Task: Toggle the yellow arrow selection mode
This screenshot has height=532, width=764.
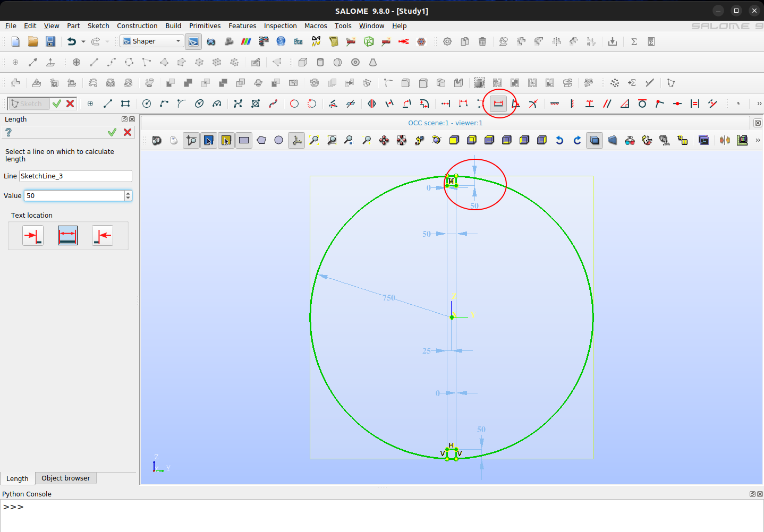Action: tap(226, 140)
